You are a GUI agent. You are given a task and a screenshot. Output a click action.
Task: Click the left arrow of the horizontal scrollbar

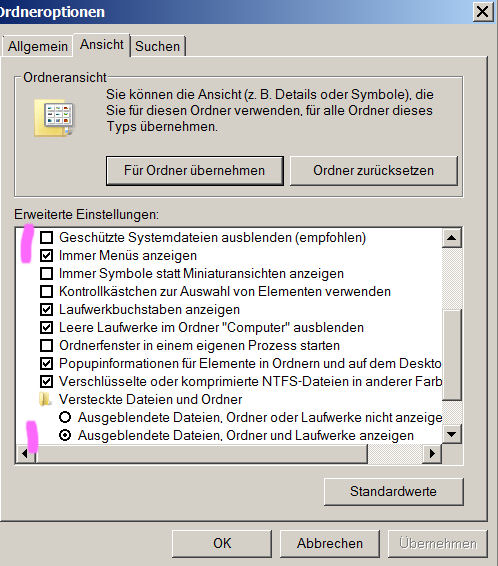(x=25, y=454)
